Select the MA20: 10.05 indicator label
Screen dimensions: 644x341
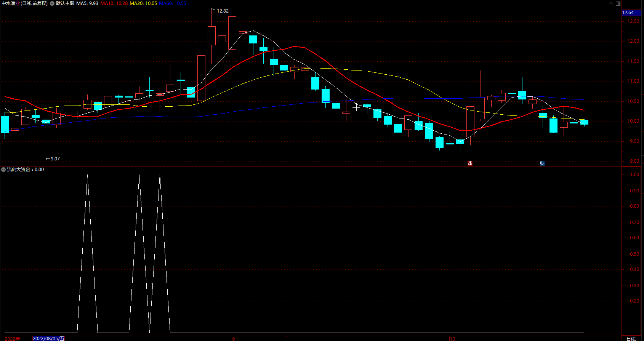(x=143, y=3)
